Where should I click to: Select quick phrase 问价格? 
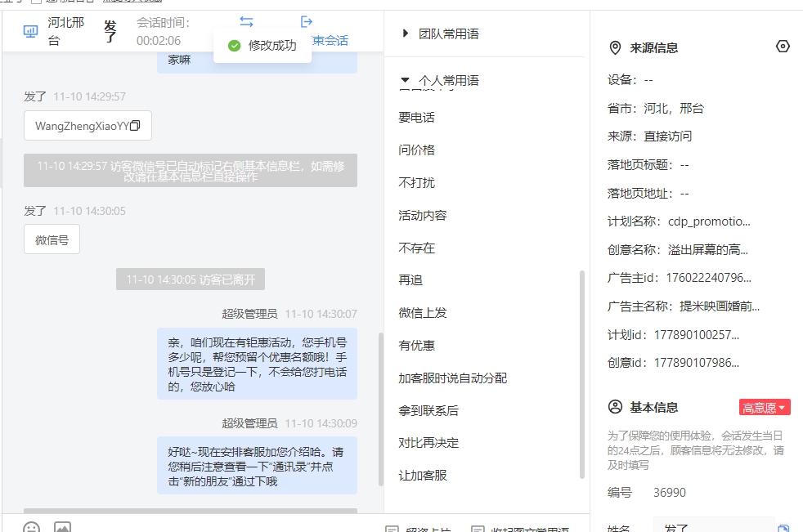[416, 150]
